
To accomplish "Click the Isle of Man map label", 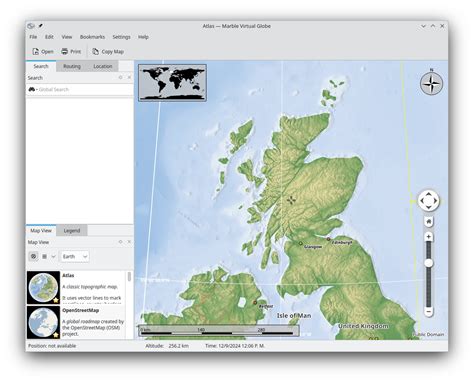I will pyautogui.click(x=294, y=315).
